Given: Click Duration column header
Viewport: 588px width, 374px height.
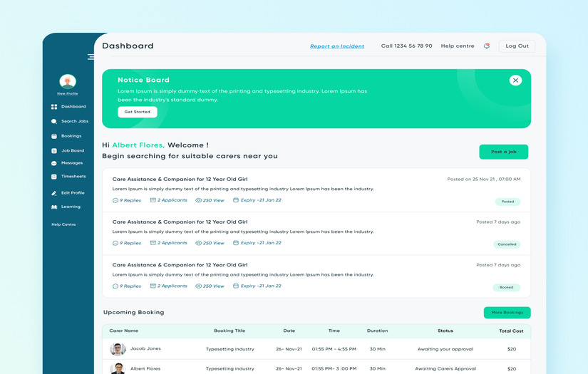Looking at the screenshot, I should pyautogui.click(x=377, y=331).
